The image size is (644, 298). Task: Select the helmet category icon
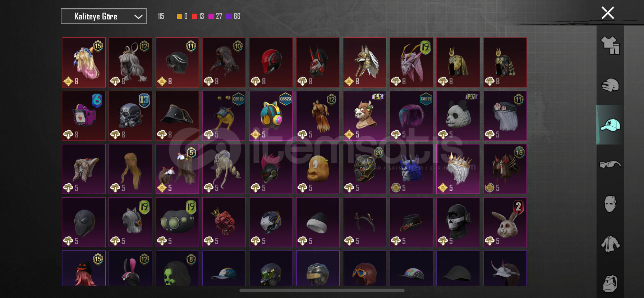610,85
